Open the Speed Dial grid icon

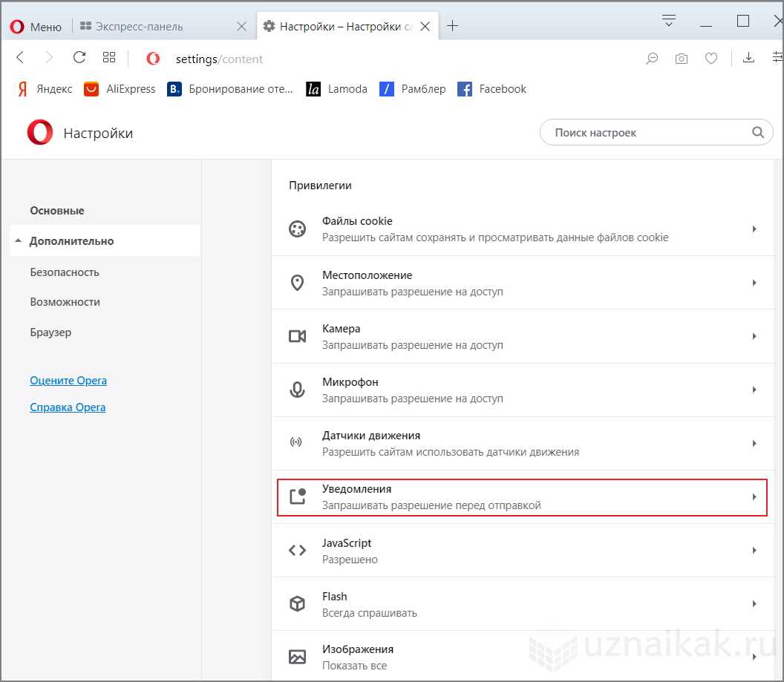pos(109,58)
